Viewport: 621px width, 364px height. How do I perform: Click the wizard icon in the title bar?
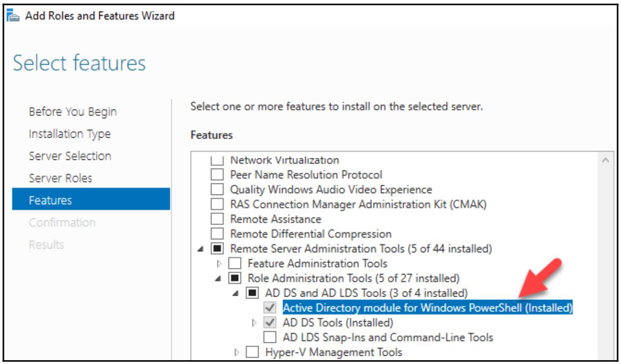13,15
